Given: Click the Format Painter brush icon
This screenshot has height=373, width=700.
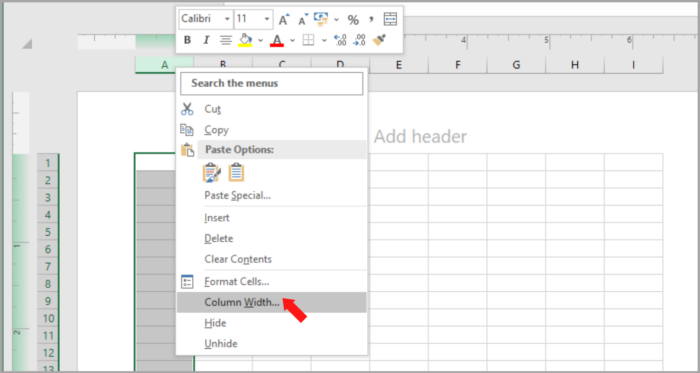Looking at the screenshot, I should click(379, 40).
